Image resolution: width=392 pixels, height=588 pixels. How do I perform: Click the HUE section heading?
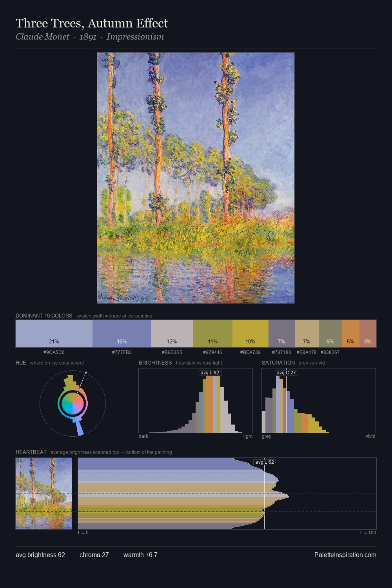(x=21, y=363)
